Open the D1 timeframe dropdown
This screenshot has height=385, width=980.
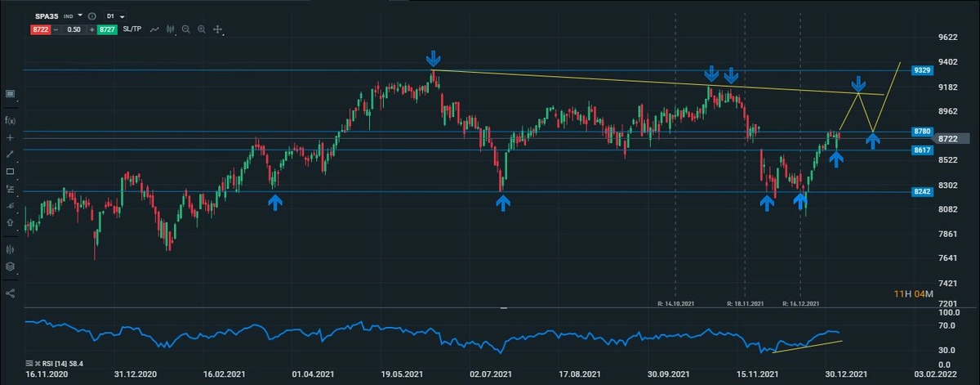[x=115, y=16]
